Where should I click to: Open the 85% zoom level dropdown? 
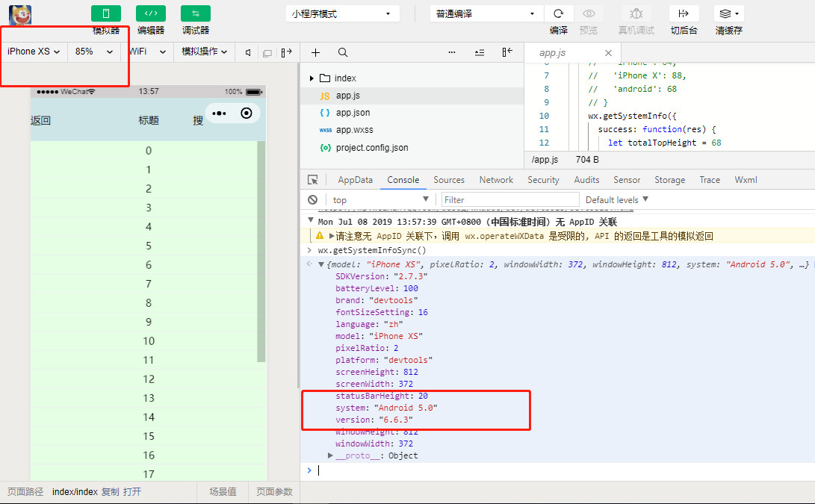(x=94, y=52)
